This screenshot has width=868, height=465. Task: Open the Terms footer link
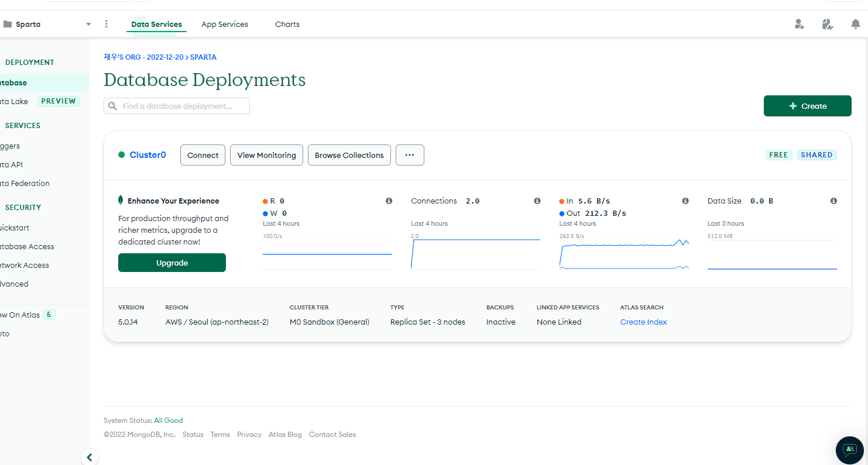click(220, 435)
